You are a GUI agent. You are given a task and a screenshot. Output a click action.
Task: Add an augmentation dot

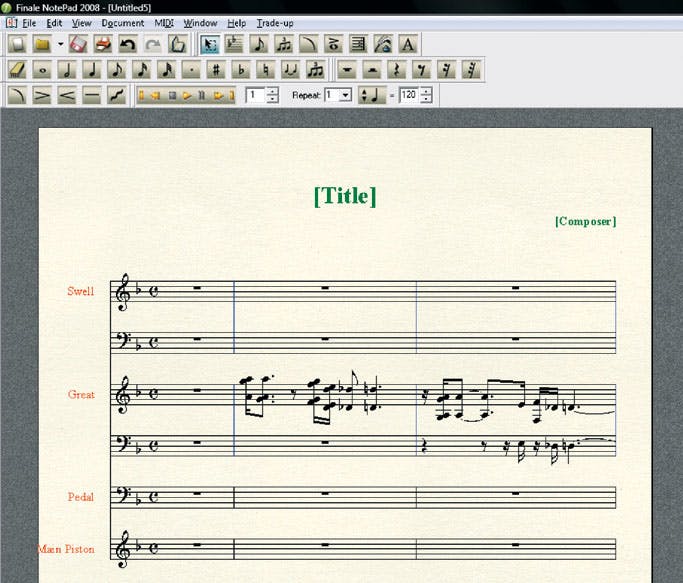point(191,70)
